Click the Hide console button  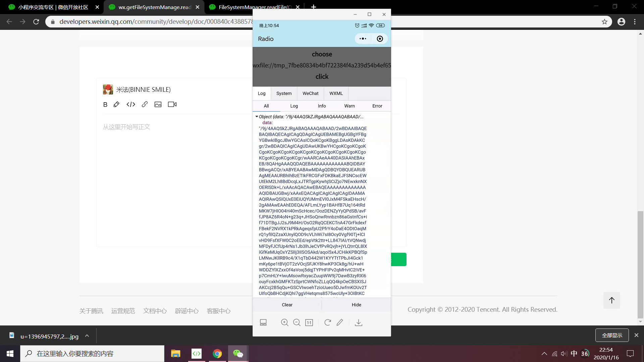[356, 305]
